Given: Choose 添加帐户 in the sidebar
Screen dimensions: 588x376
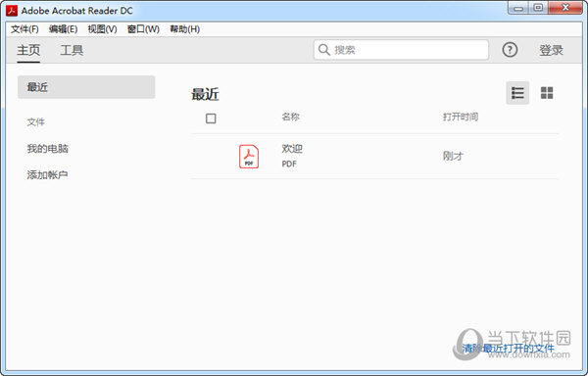Looking at the screenshot, I should [x=47, y=174].
